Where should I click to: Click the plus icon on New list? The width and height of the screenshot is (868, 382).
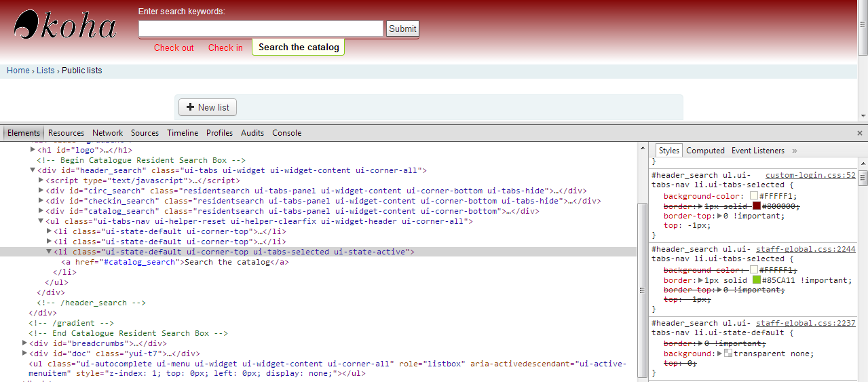(x=190, y=107)
